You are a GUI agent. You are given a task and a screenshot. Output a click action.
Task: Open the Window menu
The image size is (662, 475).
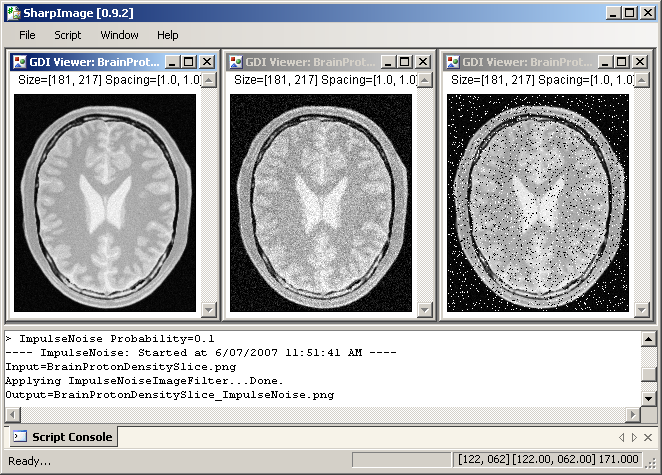click(119, 35)
